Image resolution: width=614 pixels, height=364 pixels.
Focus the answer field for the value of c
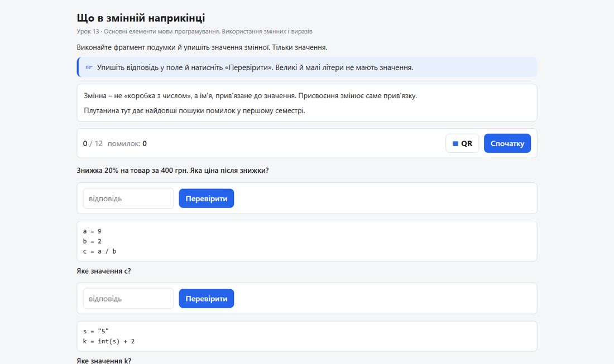point(128,299)
